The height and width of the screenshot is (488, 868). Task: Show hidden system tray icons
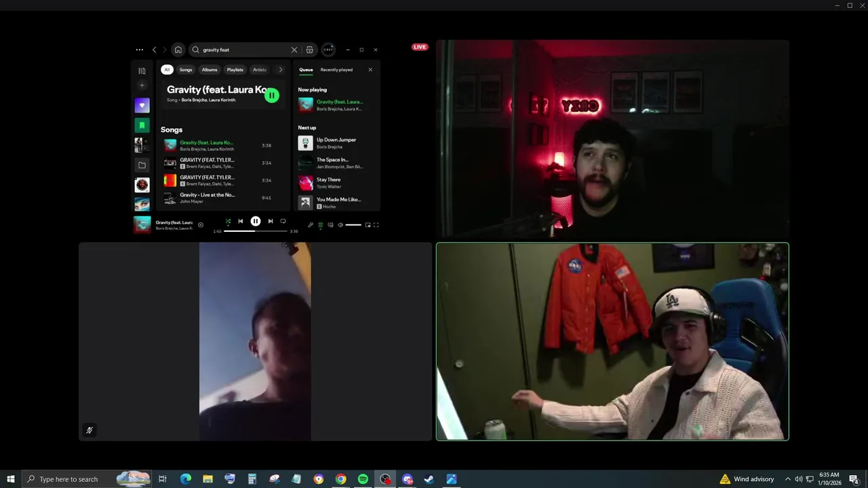pyautogui.click(x=787, y=479)
